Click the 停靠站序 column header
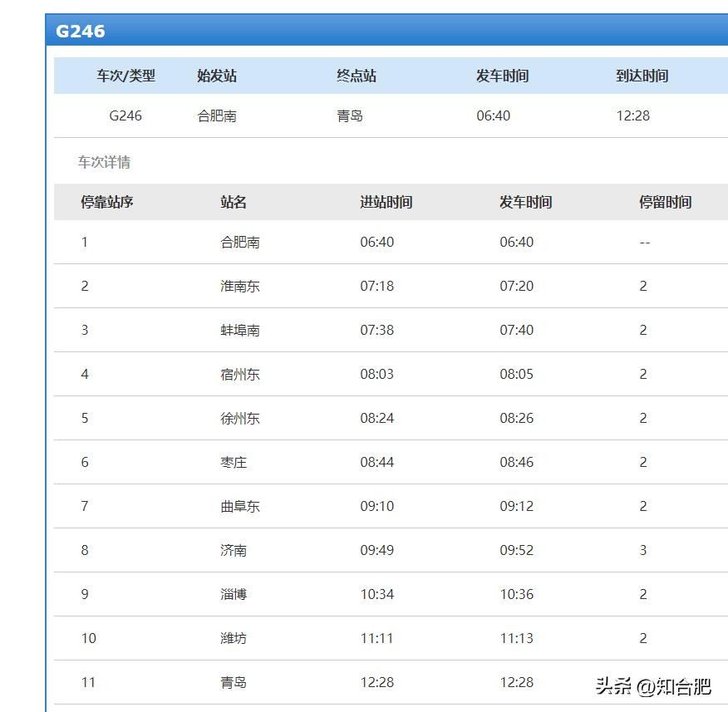Viewport: 728px width, 712px height. (106, 202)
